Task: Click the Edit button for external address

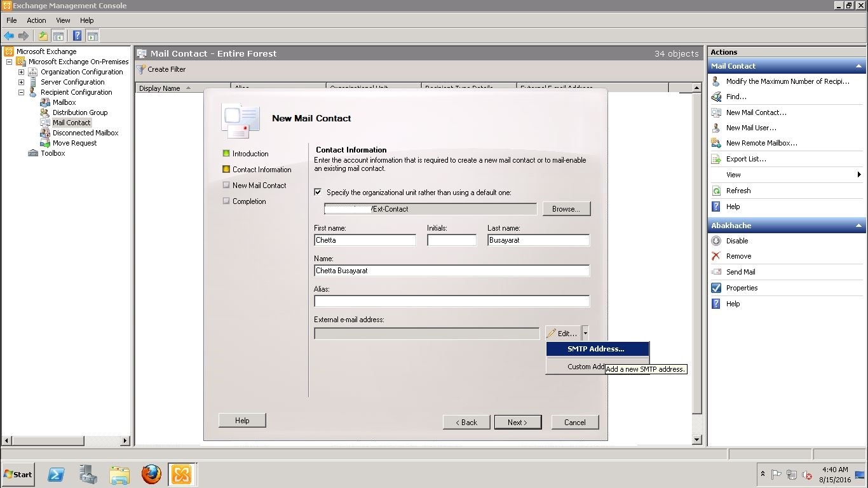Action: click(x=563, y=333)
